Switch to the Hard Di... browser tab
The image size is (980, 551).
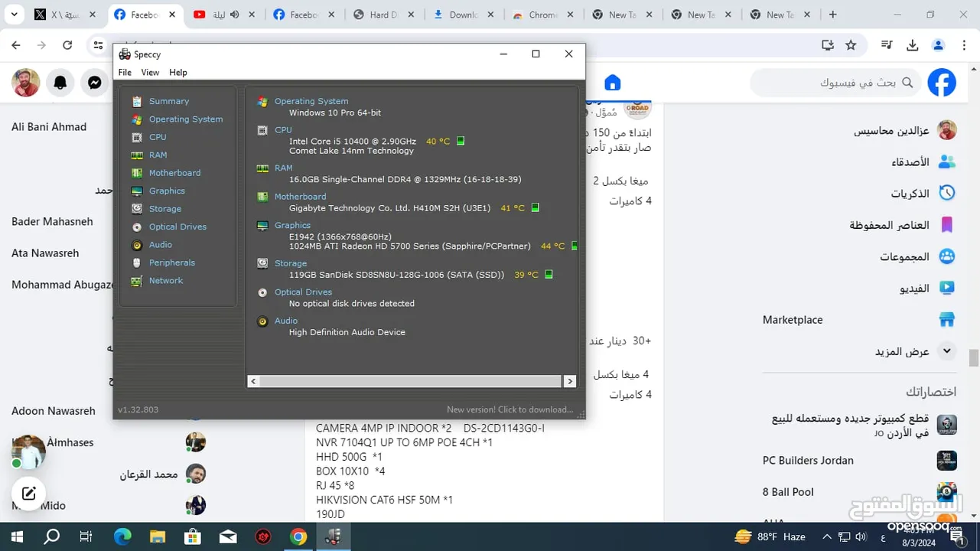pos(384,15)
